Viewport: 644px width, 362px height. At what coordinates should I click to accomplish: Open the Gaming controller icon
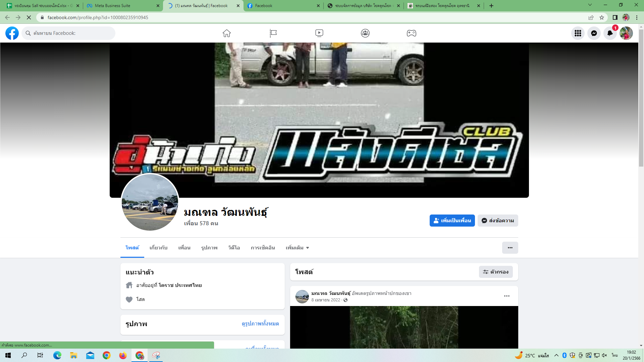click(411, 33)
